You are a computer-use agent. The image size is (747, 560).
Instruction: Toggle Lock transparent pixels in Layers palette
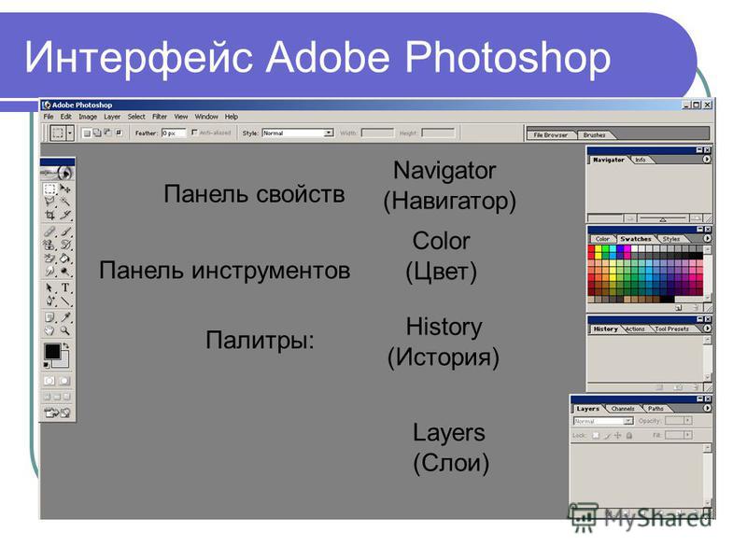(x=596, y=435)
